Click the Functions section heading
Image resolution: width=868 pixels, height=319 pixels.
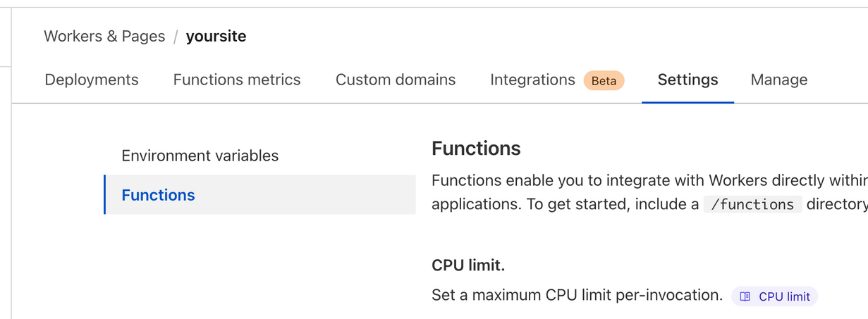tap(476, 149)
